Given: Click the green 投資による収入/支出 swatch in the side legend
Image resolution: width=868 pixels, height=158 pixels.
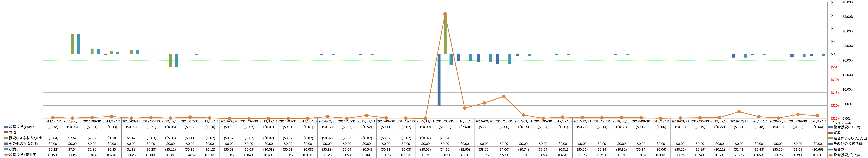Looking at the screenshot, I should 831,138.
